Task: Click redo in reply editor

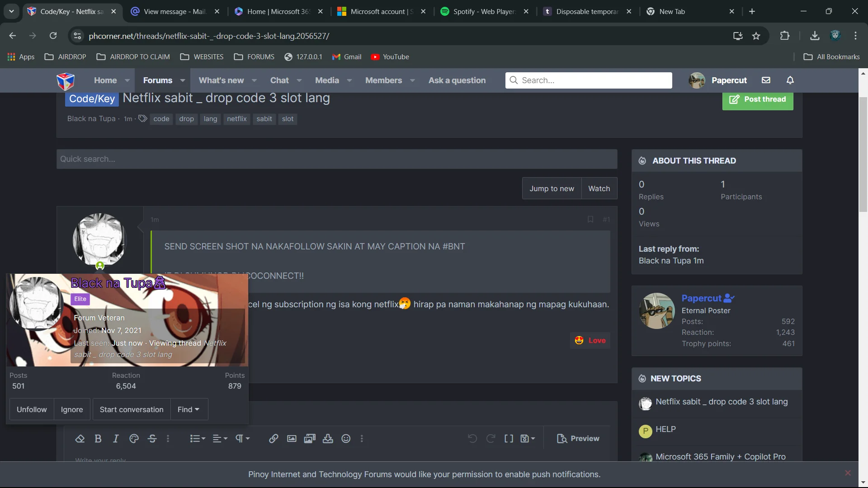Action: [491, 439]
